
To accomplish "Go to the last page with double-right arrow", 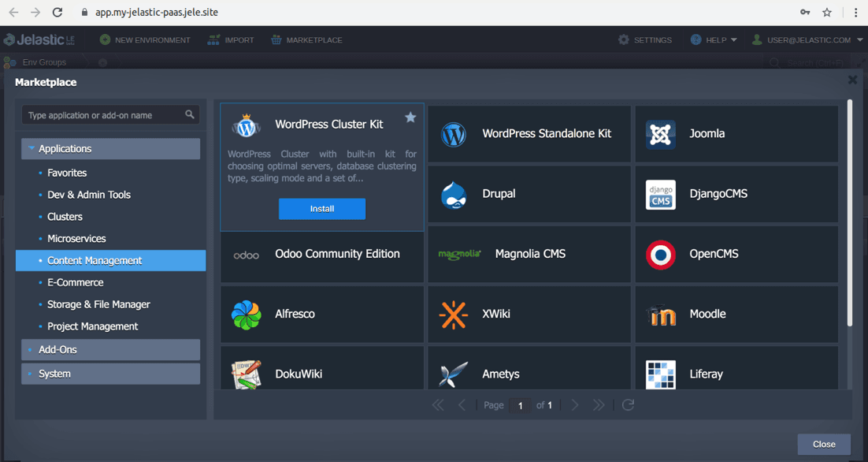I will coord(599,405).
